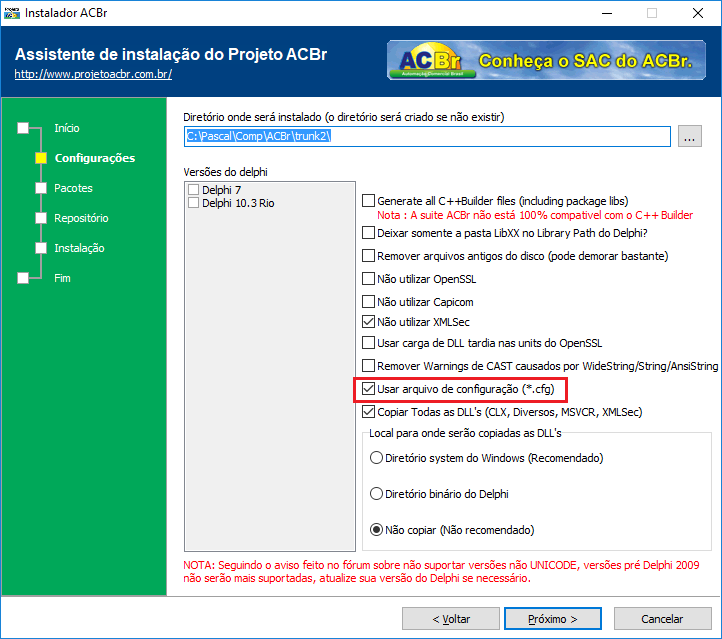Minimize the Instalador ACBr window
The image size is (722, 639).
607,13
